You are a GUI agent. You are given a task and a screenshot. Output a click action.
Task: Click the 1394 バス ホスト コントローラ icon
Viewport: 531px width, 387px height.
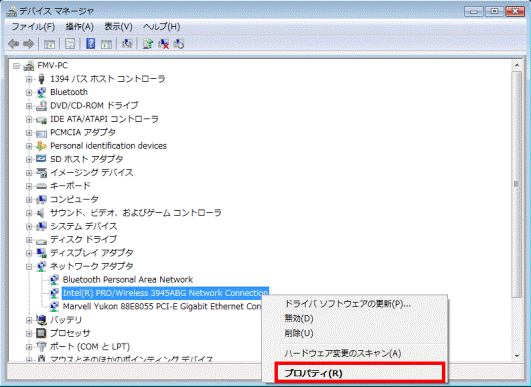click(41, 79)
